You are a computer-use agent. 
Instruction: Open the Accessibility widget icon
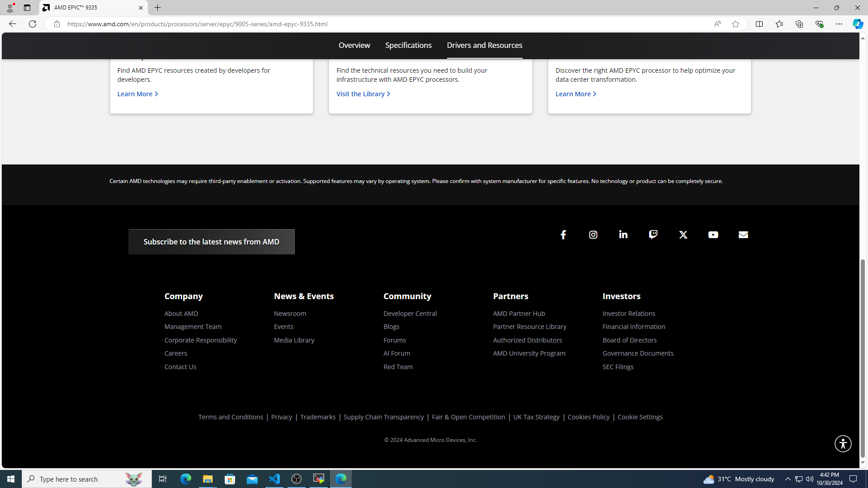click(x=843, y=444)
